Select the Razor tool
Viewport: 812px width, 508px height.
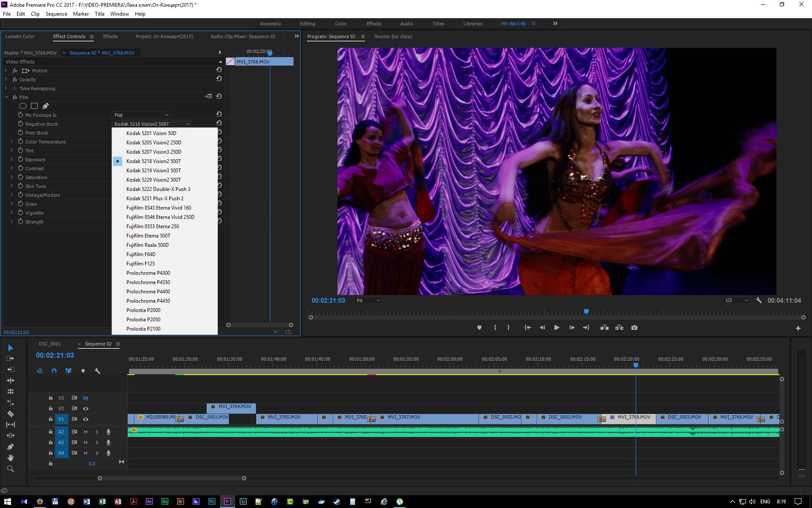(11, 414)
